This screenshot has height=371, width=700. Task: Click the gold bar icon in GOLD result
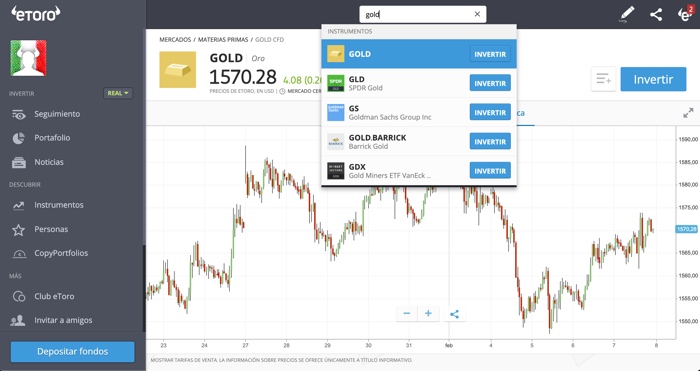(336, 54)
